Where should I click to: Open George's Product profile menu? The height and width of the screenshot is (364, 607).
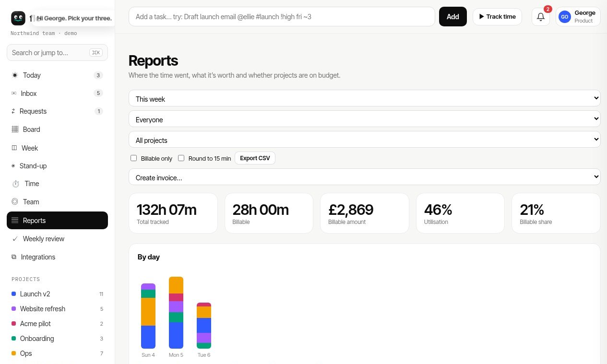pyautogui.click(x=578, y=17)
